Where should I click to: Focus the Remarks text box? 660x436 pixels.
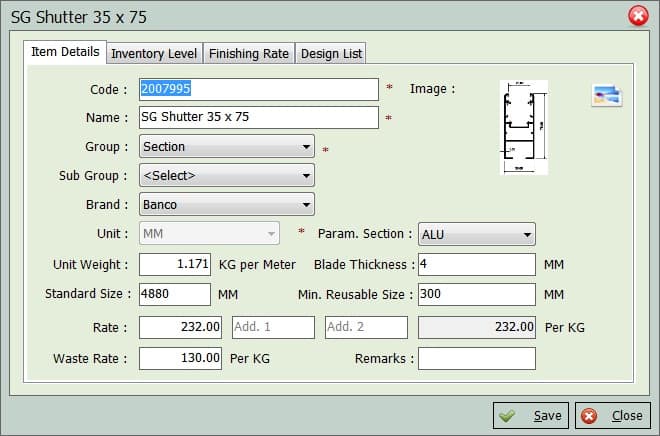tap(476, 358)
